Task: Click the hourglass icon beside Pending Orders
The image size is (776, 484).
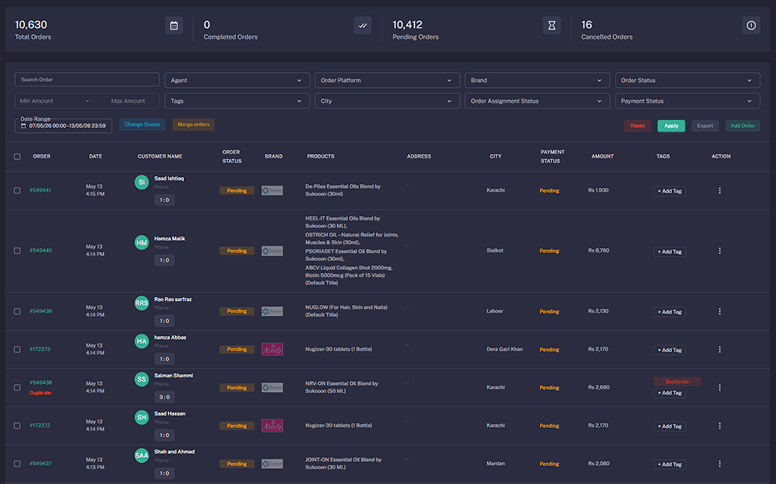Action: click(552, 26)
